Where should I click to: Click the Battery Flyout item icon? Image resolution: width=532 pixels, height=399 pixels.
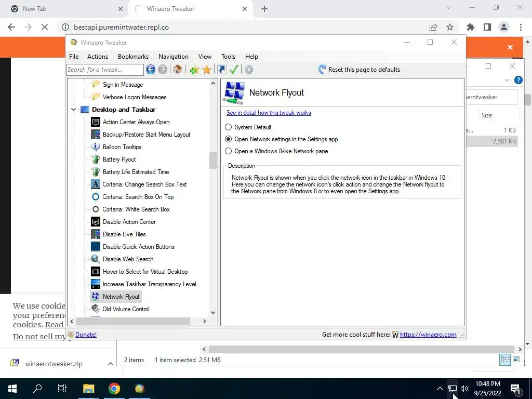pyautogui.click(x=96, y=159)
